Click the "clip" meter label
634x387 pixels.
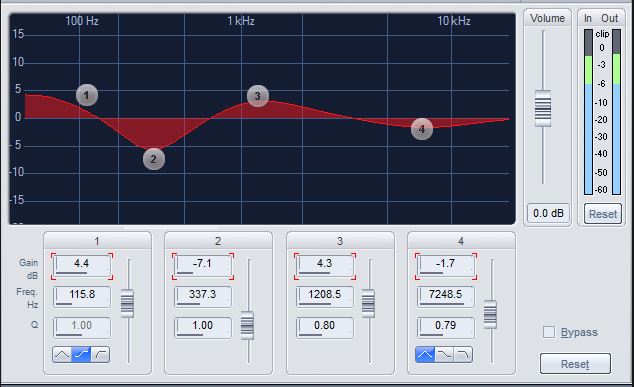coord(602,34)
